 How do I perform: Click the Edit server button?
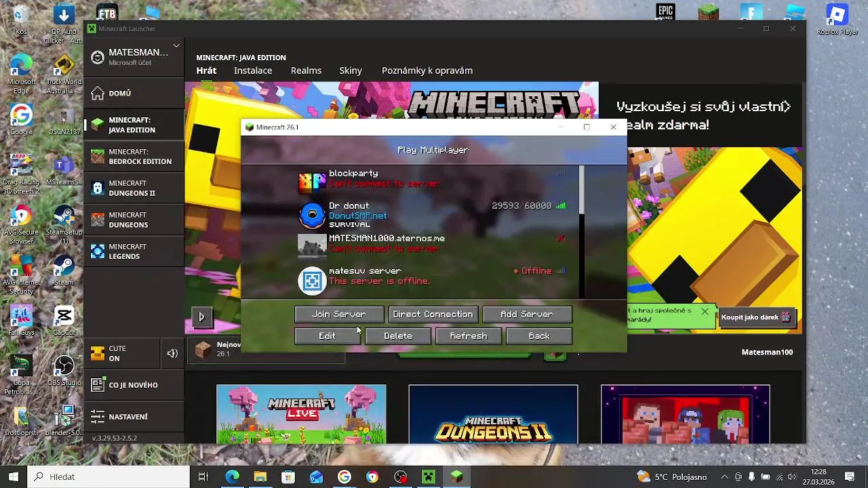(327, 336)
